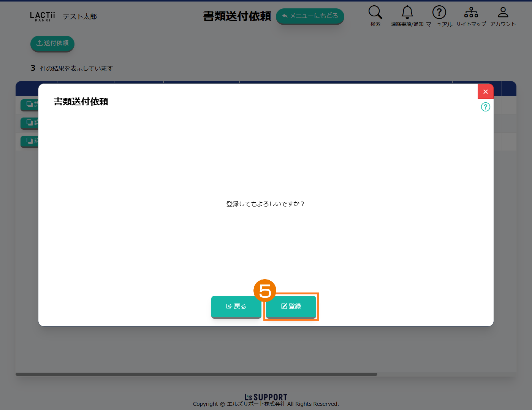Open the サイトマップ icon
The image size is (532, 410).
471,13
